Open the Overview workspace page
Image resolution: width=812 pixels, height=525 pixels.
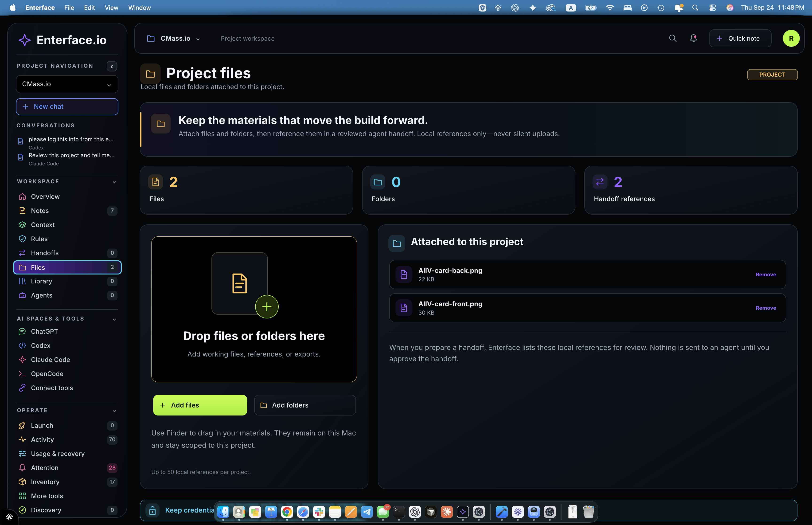click(67, 196)
